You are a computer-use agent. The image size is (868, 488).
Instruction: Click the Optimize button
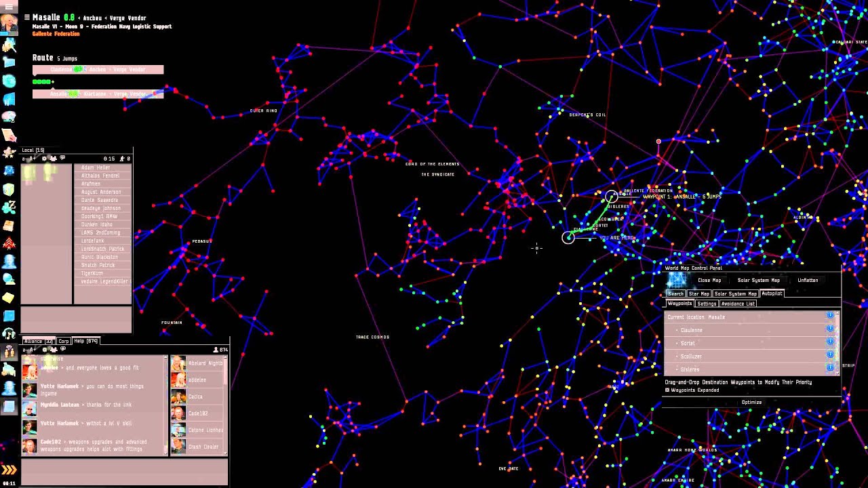(751, 402)
